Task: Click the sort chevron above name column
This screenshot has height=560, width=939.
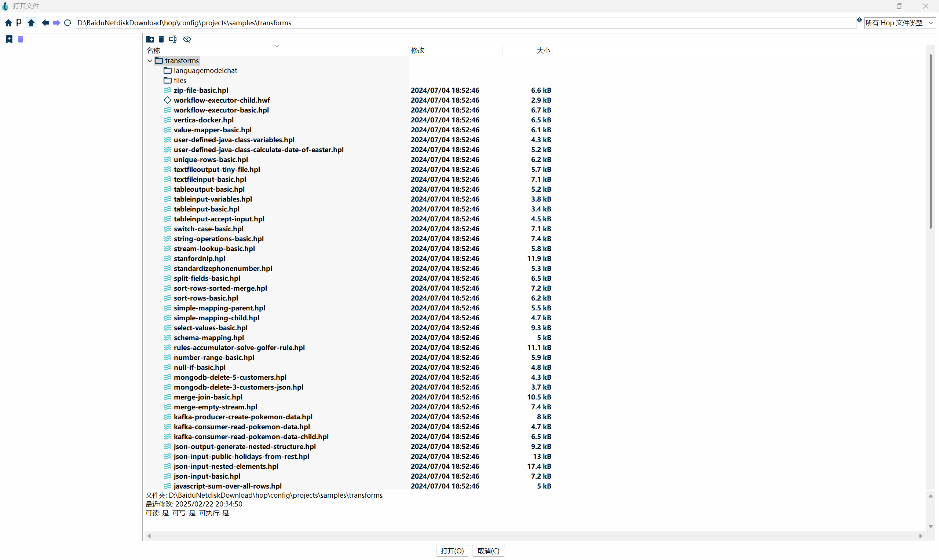Action: pos(277,46)
